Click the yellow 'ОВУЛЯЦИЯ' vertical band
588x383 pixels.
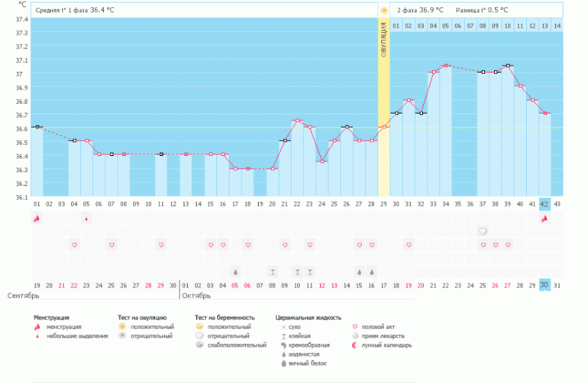coord(383,107)
